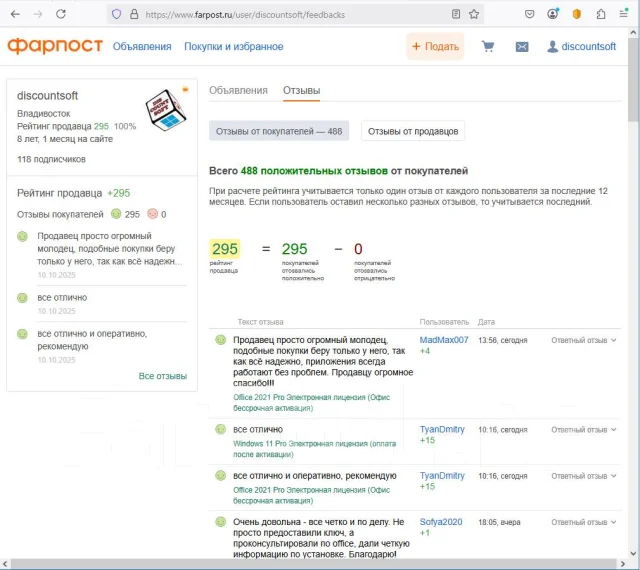Click the browser forward arrow
640x570 pixels.
click(x=38, y=14)
